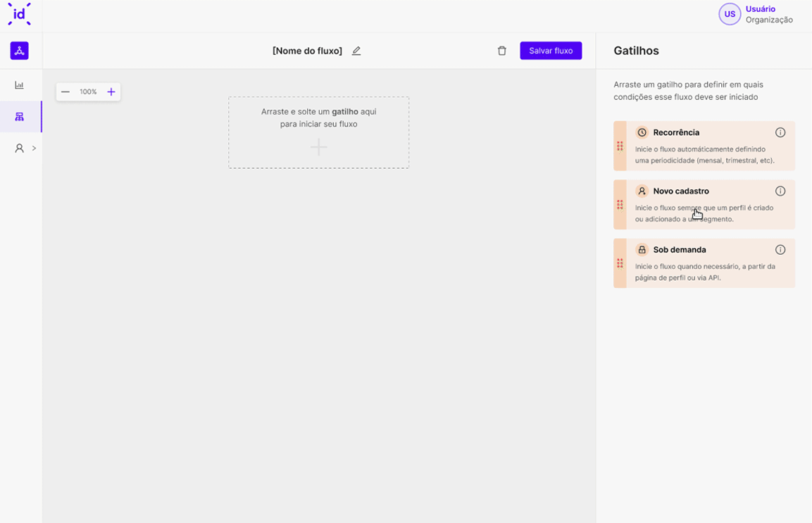
Task: Click the 100% zoom level indicator
Action: 88,92
